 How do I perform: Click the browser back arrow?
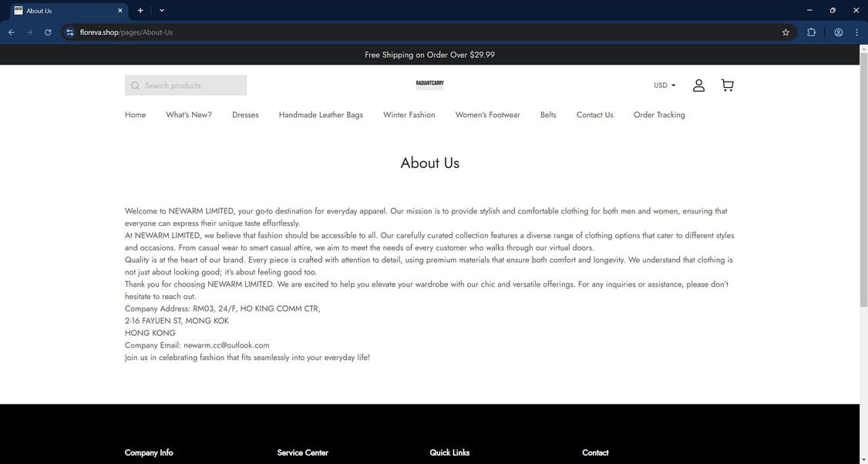point(12,32)
